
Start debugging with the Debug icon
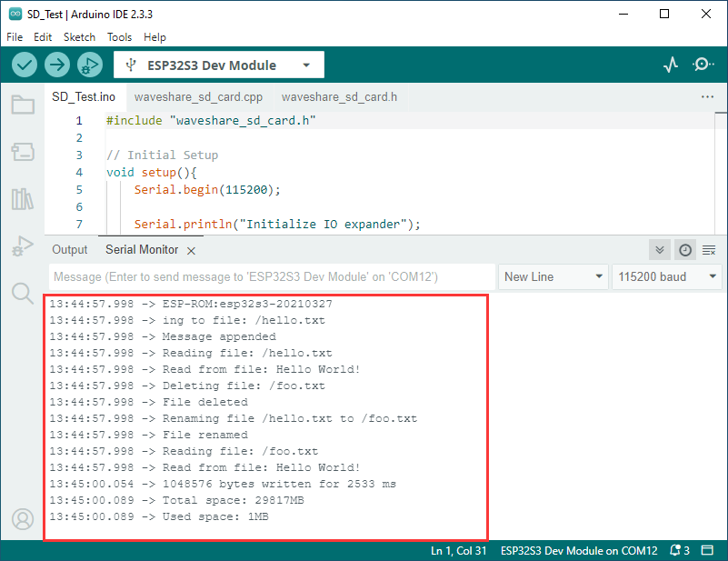tap(89, 65)
